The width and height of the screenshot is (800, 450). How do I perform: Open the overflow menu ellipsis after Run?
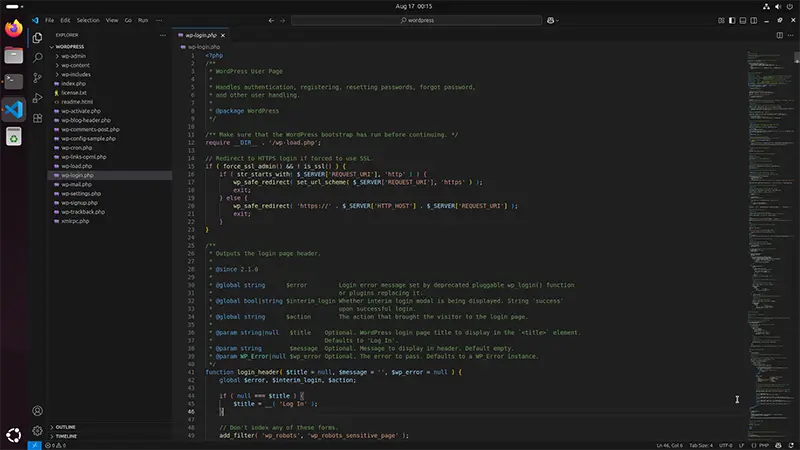(x=159, y=20)
